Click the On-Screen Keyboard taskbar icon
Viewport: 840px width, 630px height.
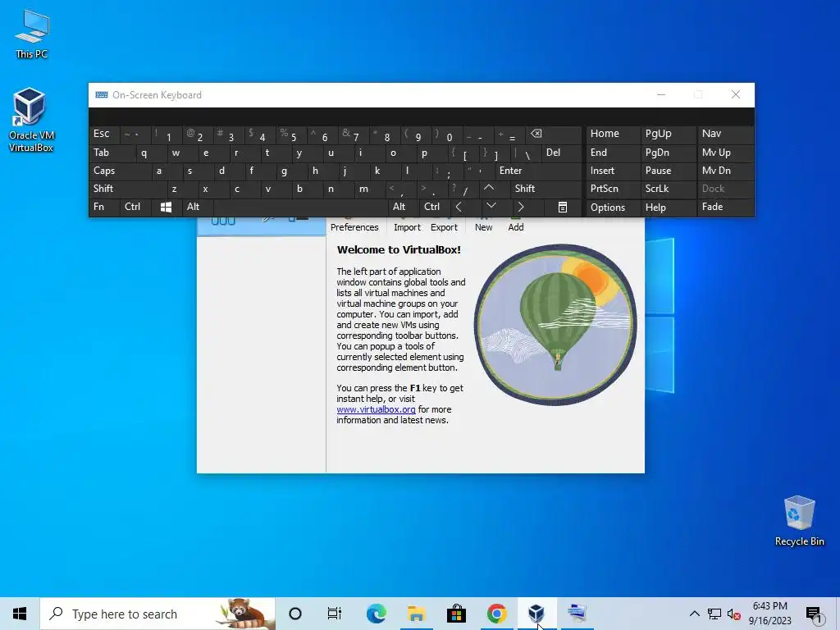coord(577,614)
